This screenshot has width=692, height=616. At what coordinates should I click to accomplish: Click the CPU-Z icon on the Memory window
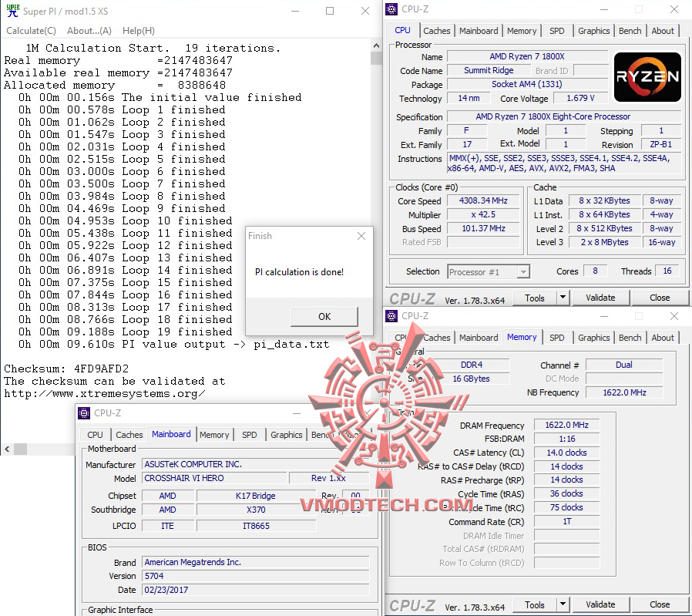(x=391, y=316)
